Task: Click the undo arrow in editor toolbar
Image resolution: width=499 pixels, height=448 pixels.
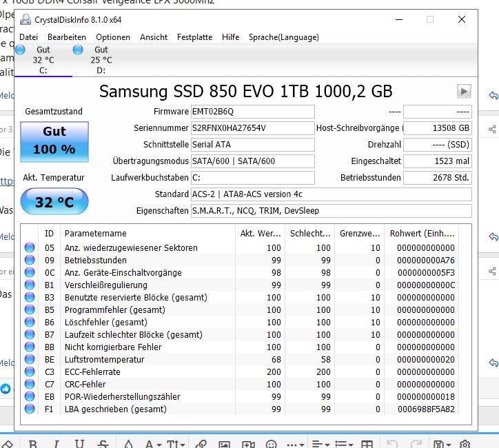Action: 392,444
